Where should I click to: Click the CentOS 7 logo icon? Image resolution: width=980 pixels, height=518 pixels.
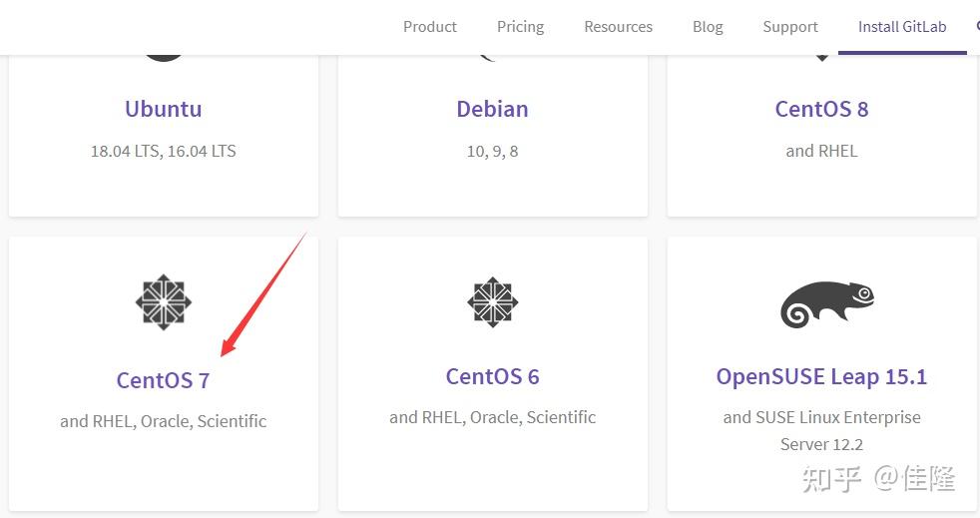163,302
